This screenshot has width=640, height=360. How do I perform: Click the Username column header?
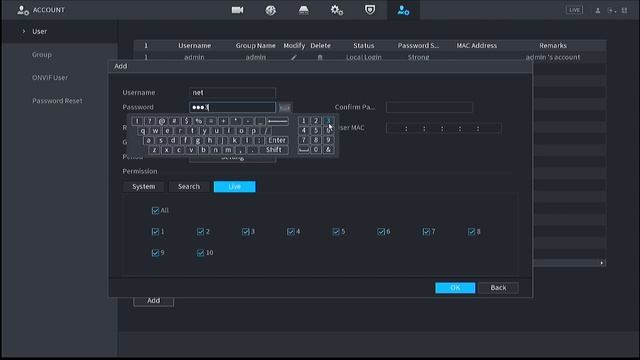pyautogui.click(x=194, y=45)
